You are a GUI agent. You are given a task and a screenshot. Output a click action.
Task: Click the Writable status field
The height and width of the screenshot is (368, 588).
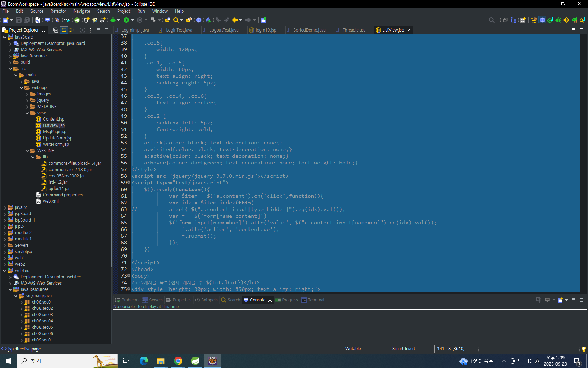353,349
